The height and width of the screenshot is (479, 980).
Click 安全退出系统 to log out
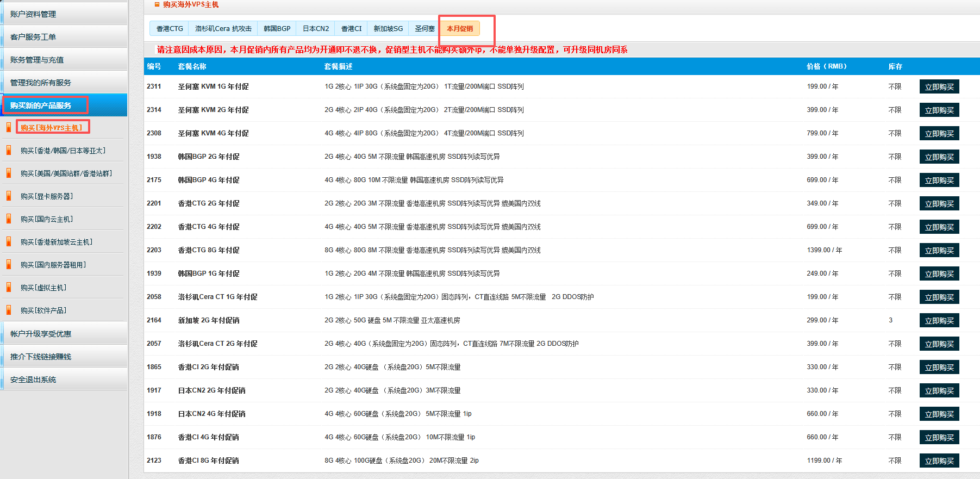click(64, 379)
